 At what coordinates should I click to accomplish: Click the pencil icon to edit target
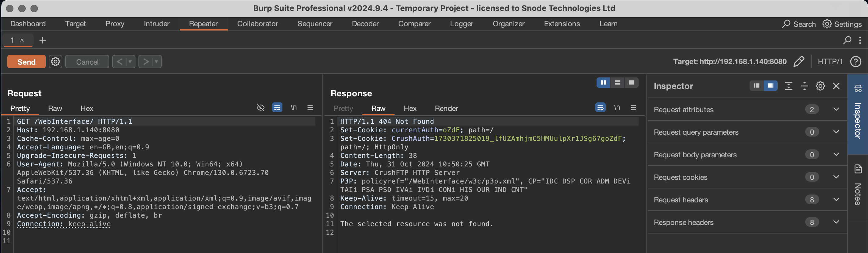tap(798, 62)
